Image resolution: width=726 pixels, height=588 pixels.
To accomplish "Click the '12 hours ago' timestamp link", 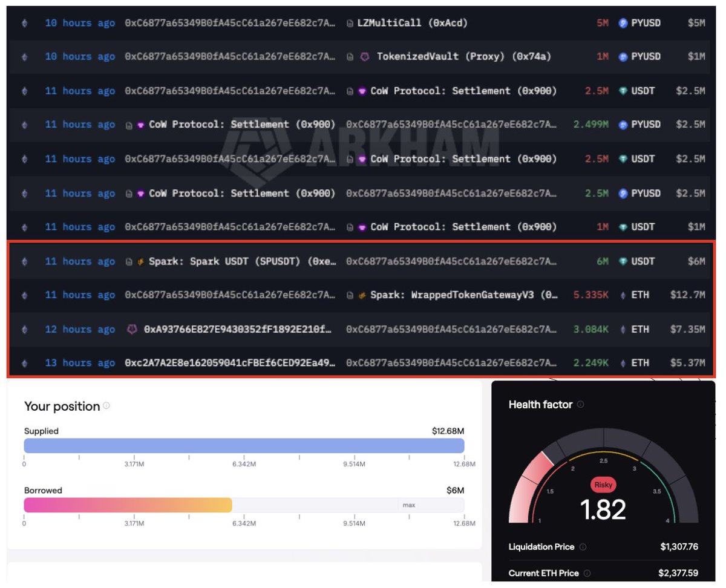I will pos(80,330).
